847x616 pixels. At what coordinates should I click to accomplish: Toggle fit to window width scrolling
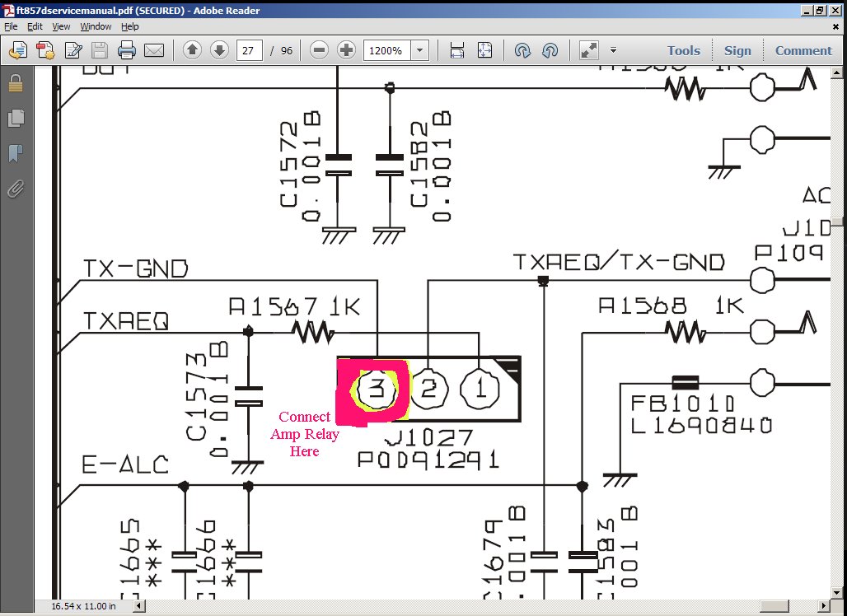click(x=457, y=50)
